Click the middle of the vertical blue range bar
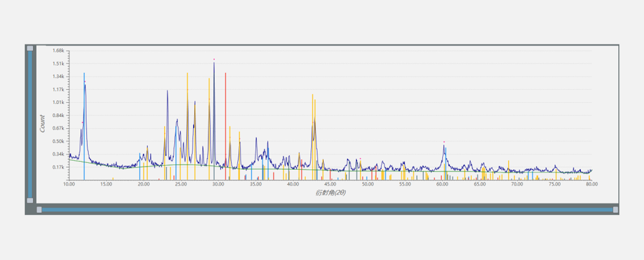The image size is (644, 260). pyautogui.click(x=30, y=124)
